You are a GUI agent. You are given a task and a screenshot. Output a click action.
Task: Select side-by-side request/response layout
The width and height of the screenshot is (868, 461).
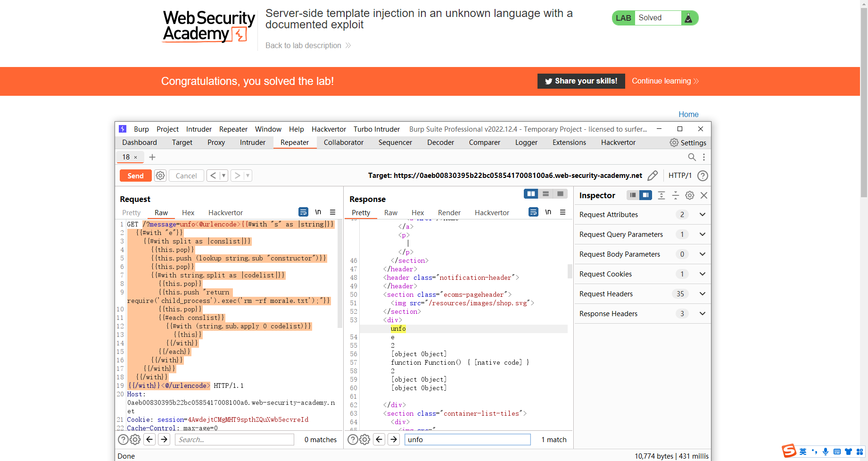531,194
